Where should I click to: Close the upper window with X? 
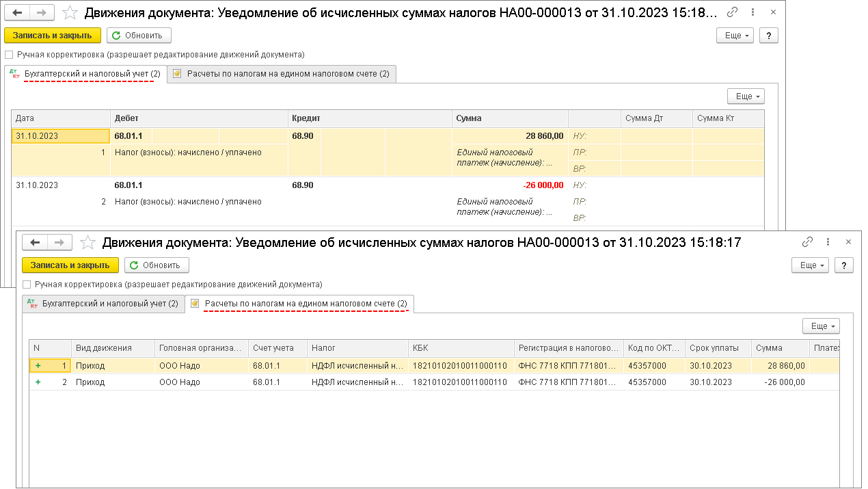[773, 12]
